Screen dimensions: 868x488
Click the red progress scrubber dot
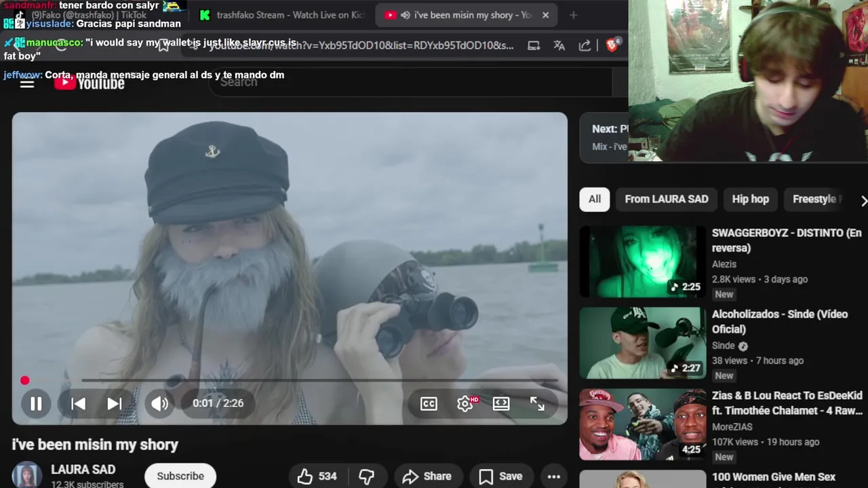tap(25, 380)
